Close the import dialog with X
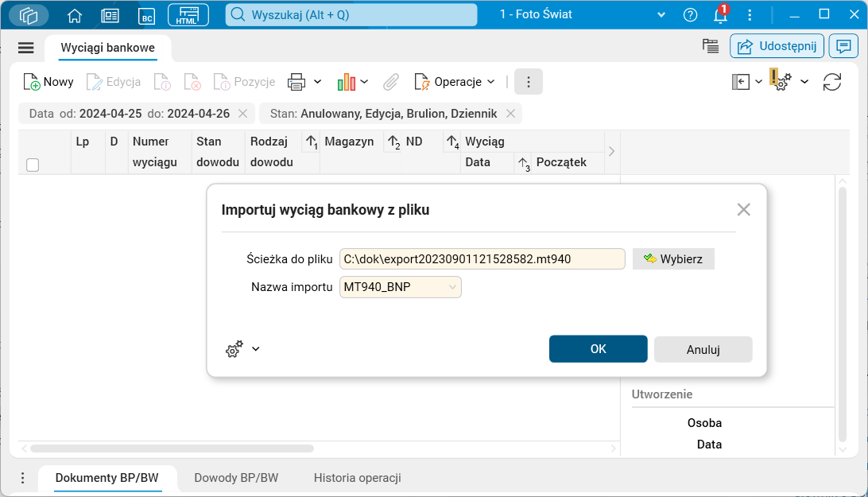Image resolution: width=868 pixels, height=497 pixels. pos(743,209)
